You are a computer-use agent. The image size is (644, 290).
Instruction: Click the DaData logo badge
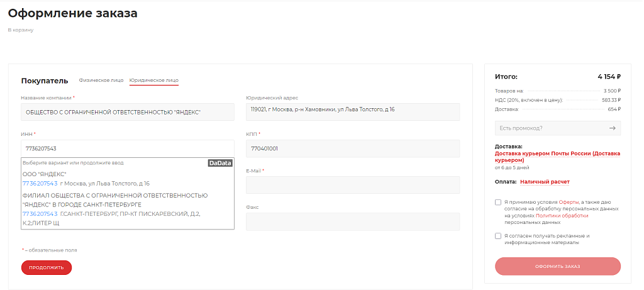(220, 163)
